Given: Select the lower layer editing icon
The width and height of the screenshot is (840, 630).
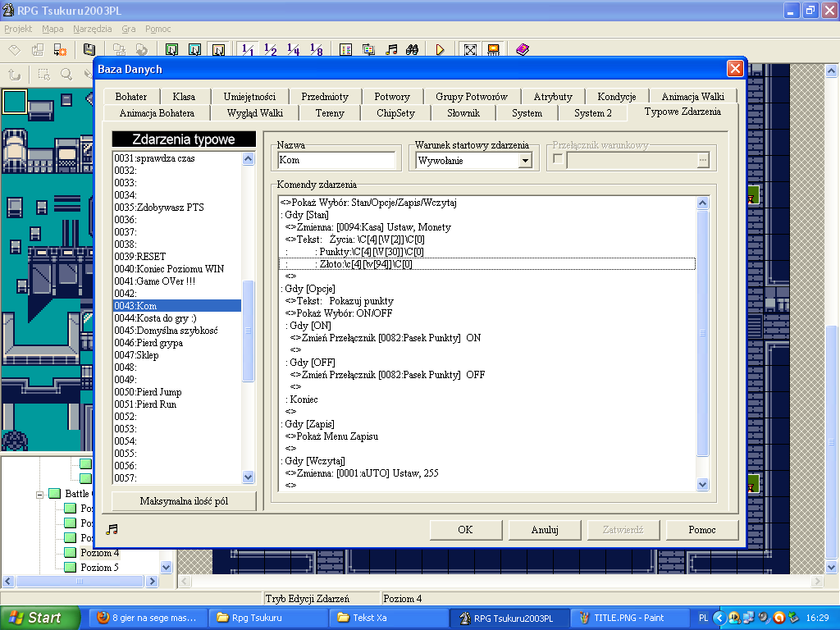Looking at the screenshot, I should coord(172,50).
